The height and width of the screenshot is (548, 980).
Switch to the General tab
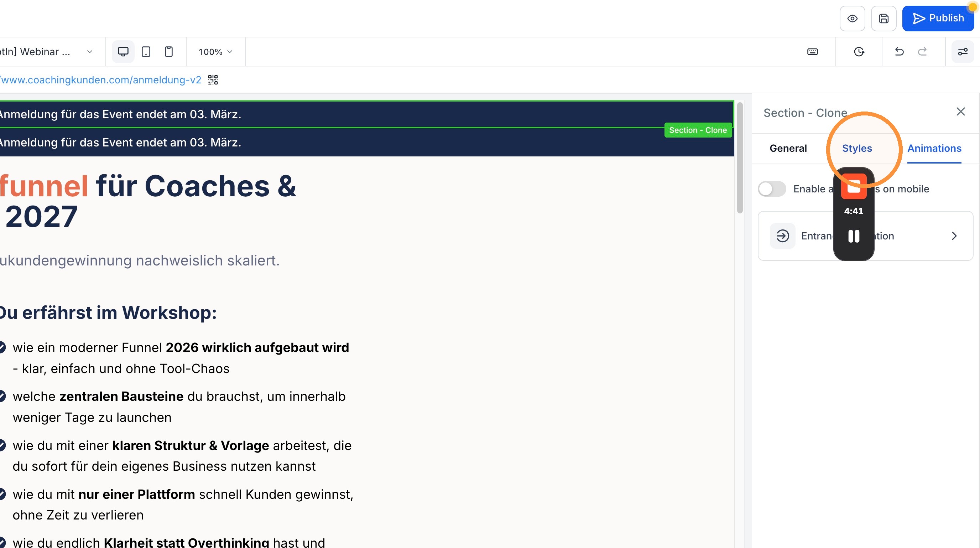(x=788, y=149)
